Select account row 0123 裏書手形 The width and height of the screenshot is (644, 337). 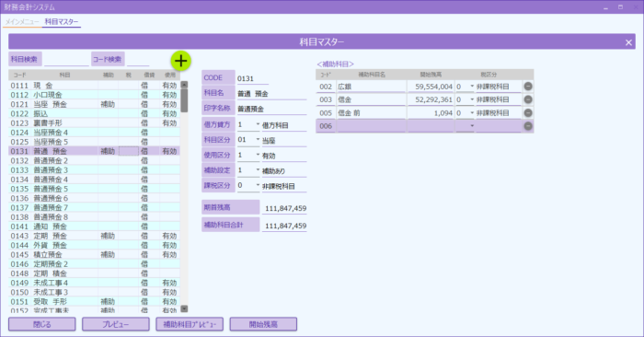coord(94,123)
